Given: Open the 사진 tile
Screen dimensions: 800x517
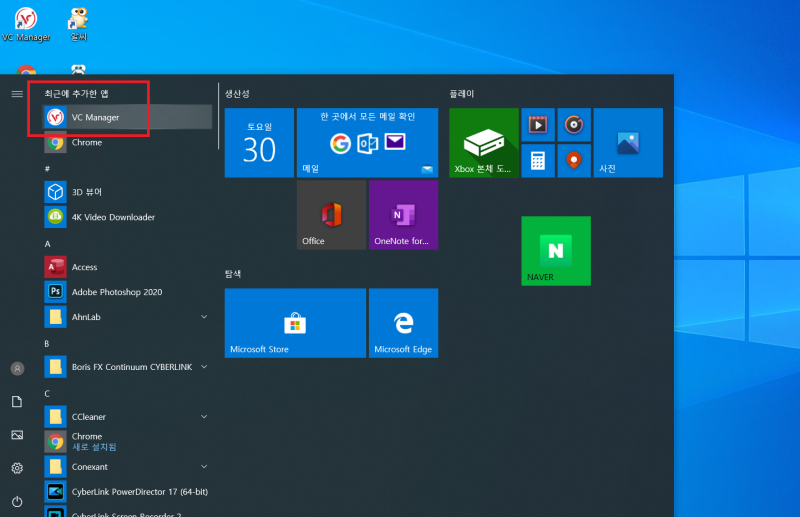Looking at the screenshot, I should [628, 143].
